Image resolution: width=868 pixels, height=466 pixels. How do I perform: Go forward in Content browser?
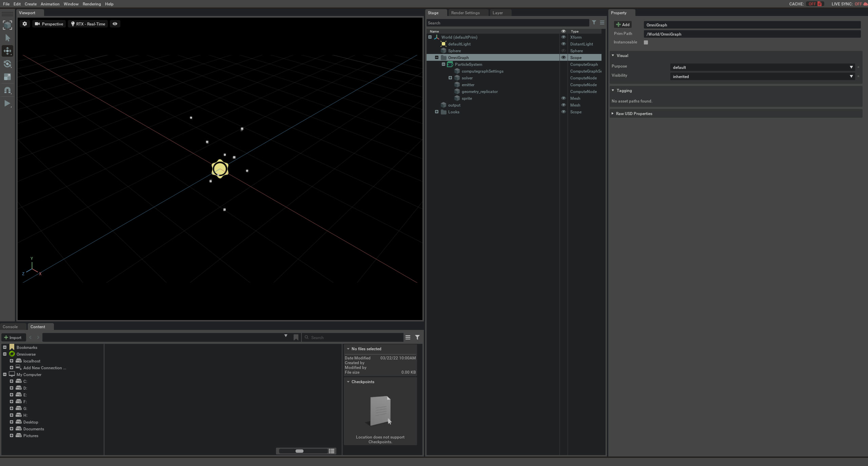tap(38, 337)
